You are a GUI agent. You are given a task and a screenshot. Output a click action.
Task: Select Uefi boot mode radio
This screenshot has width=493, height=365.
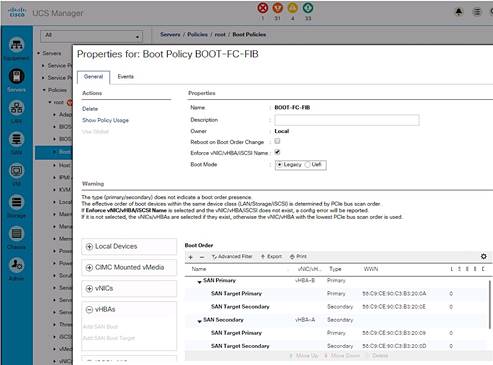(308, 165)
